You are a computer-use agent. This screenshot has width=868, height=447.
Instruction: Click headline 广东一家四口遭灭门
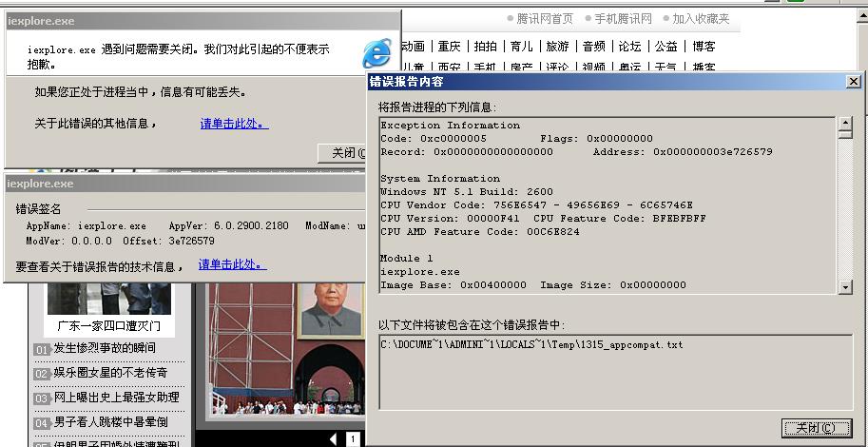pyautogui.click(x=109, y=325)
